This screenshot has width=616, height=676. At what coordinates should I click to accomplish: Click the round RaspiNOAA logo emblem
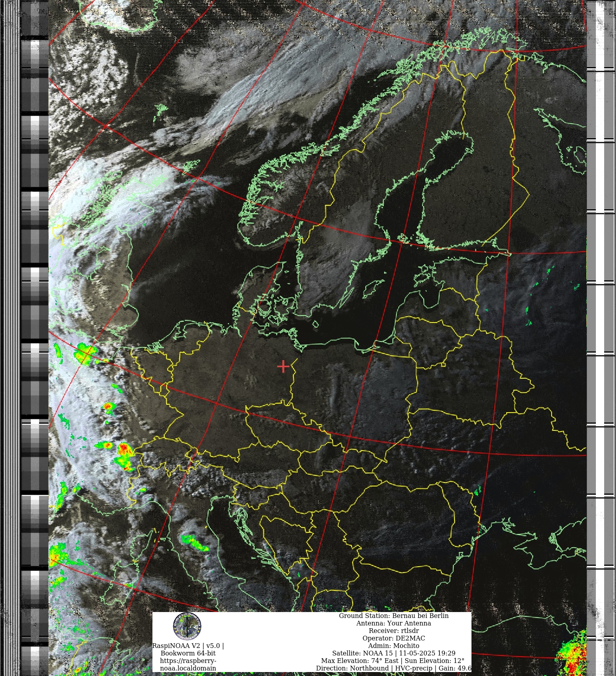[x=187, y=626]
